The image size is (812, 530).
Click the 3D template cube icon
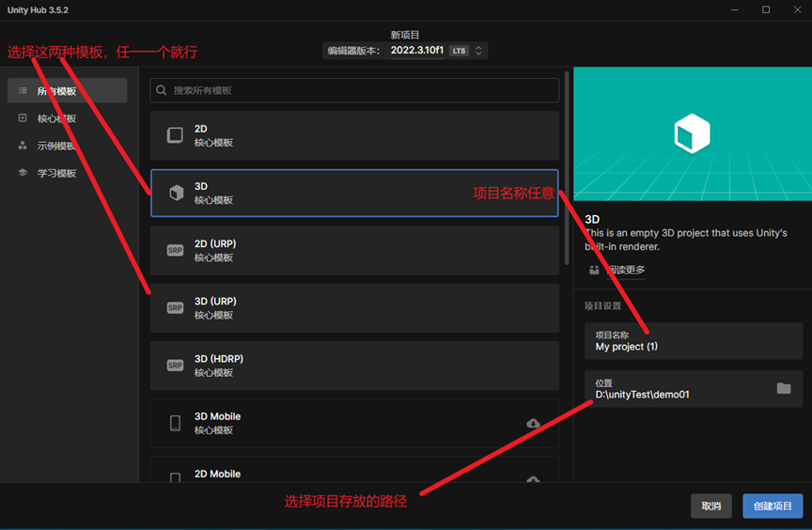point(176,193)
